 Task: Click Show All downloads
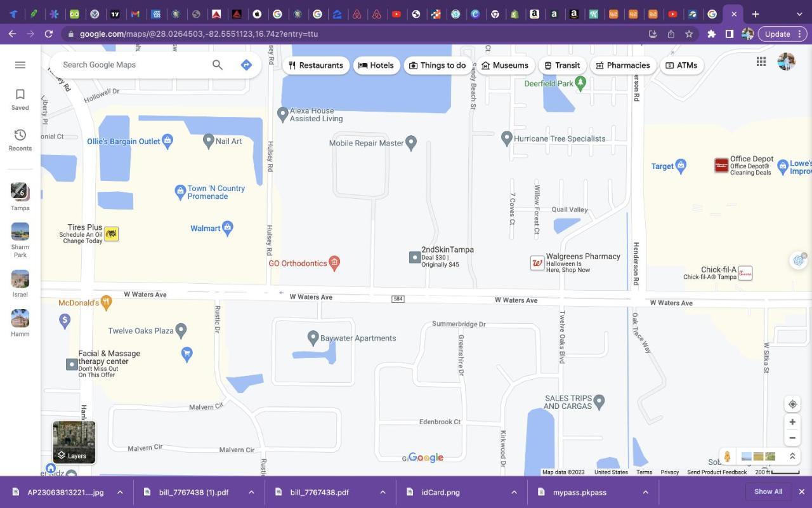[x=768, y=491]
